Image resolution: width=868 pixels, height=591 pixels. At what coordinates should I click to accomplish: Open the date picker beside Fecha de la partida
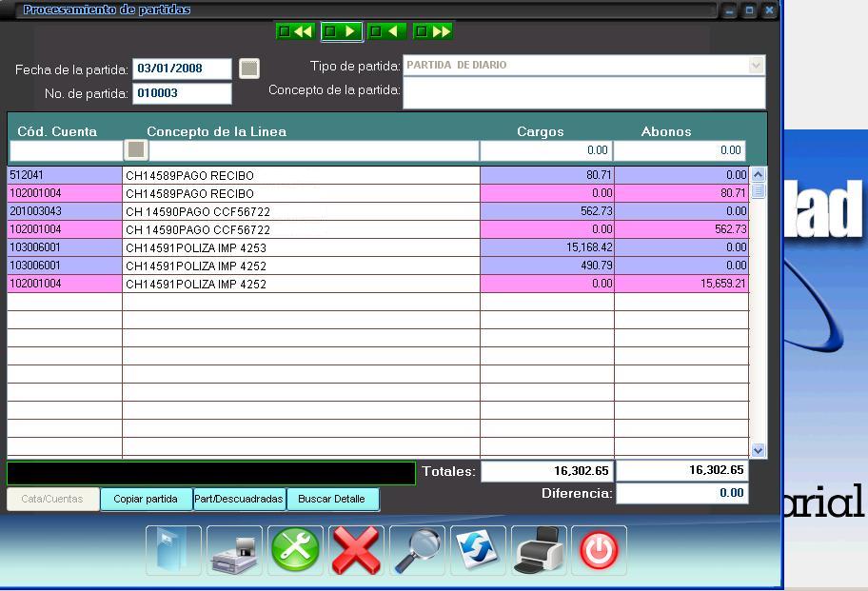pos(249,69)
